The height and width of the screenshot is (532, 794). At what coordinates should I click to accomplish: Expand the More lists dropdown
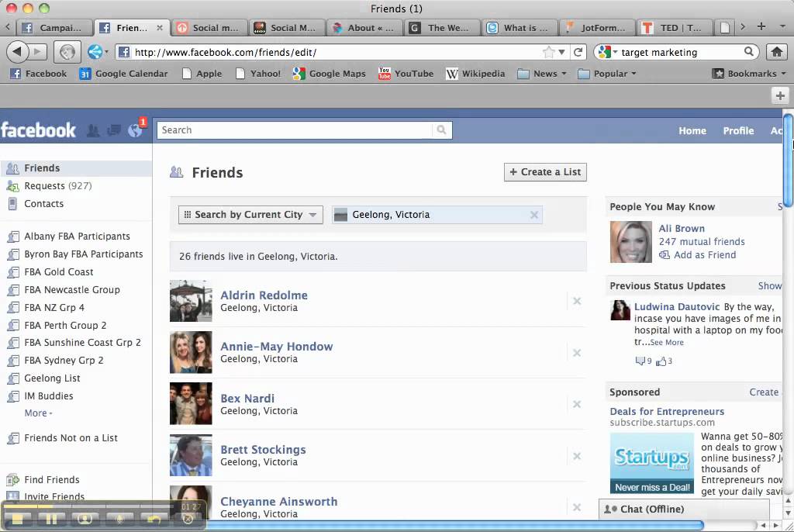coord(38,413)
